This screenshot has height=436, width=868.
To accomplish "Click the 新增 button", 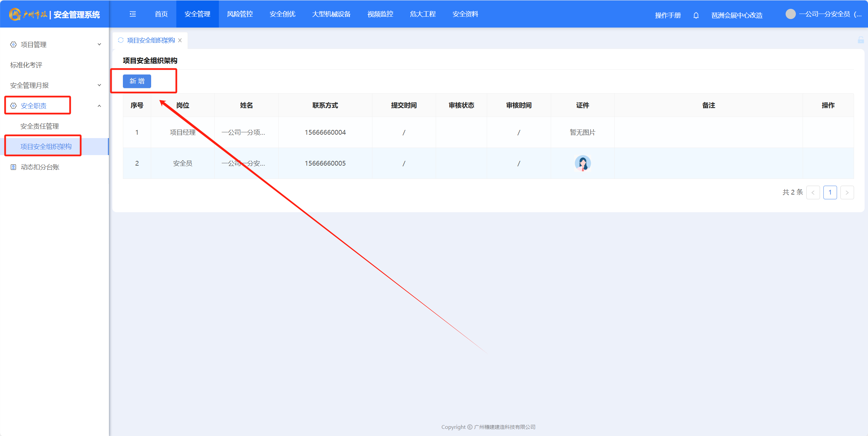I will (x=137, y=81).
